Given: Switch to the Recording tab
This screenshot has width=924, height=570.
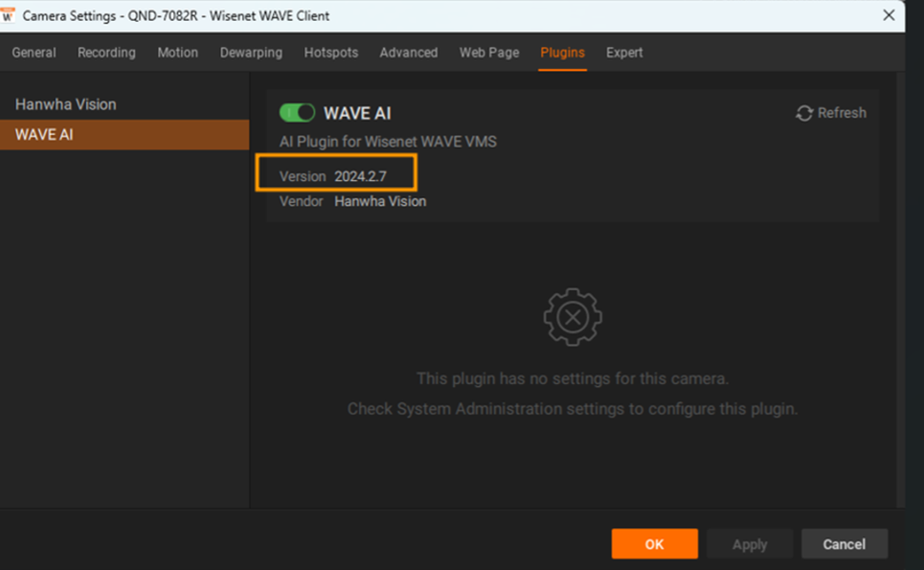Looking at the screenshot, I should (107, 52).
